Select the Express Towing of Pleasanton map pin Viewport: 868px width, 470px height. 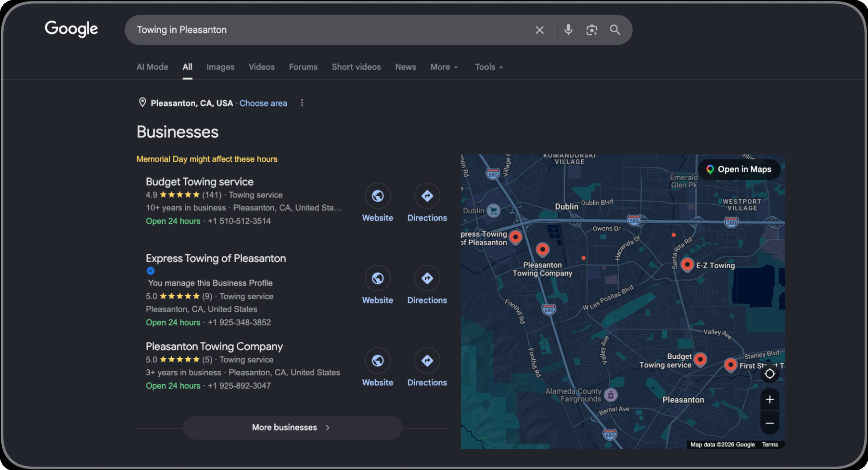coord(515,237)
